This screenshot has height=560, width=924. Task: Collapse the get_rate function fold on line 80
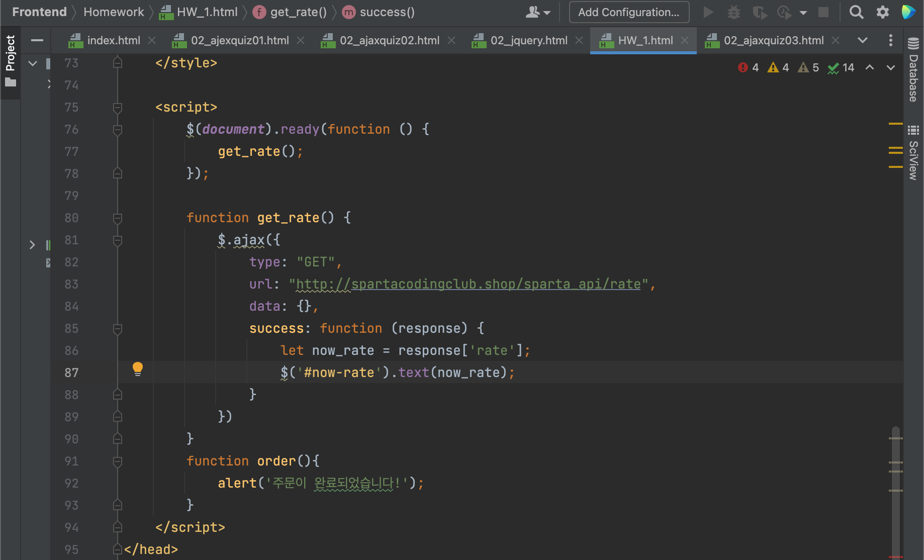click(117, 218)
